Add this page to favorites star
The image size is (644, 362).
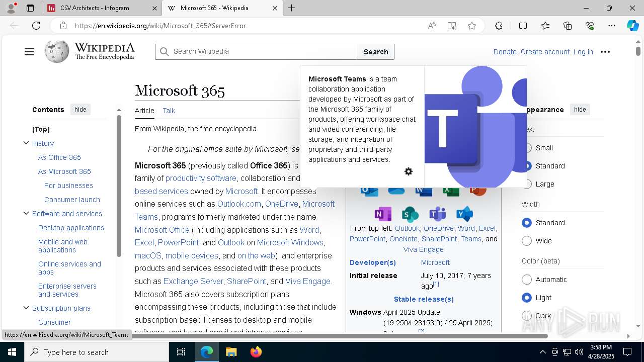click(472, 26)
